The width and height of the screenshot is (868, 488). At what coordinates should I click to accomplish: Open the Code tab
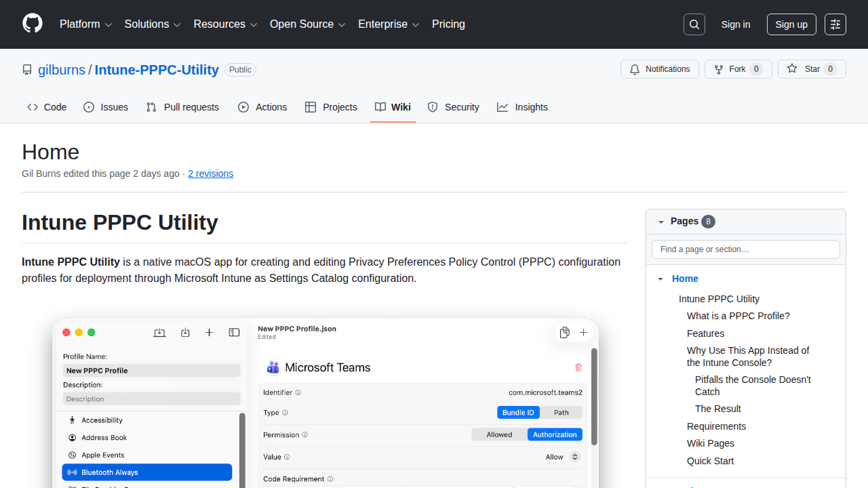pos(47,107)
